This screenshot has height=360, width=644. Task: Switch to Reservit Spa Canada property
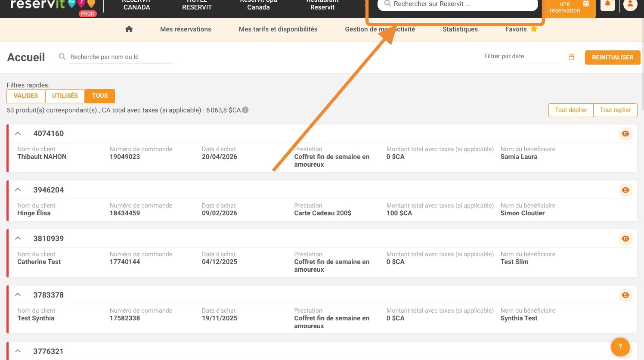tap(258, 4)
